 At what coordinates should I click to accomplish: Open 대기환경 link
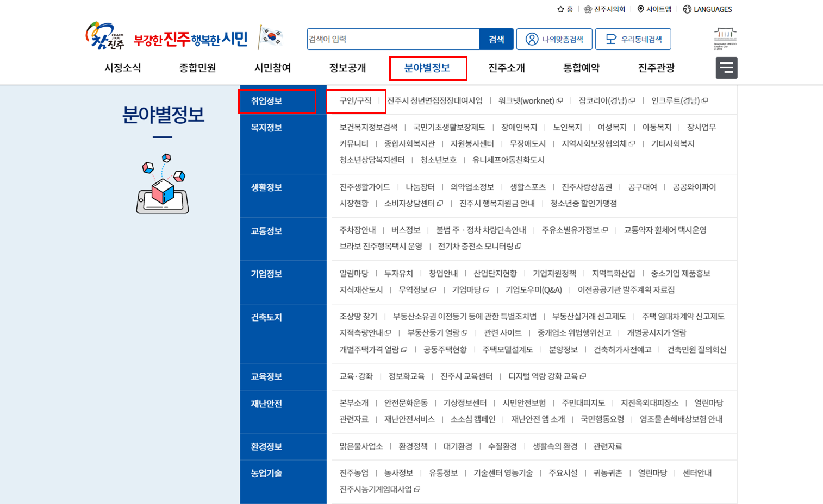458,446
